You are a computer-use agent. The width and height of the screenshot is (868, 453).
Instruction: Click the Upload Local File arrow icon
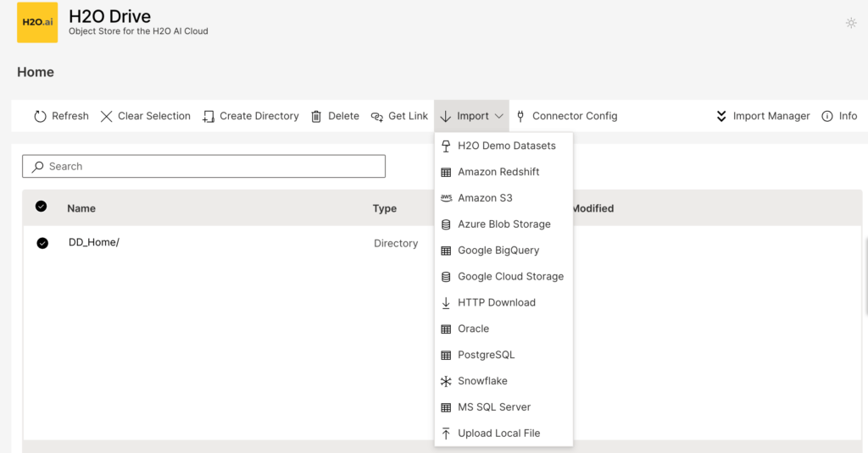446,433
